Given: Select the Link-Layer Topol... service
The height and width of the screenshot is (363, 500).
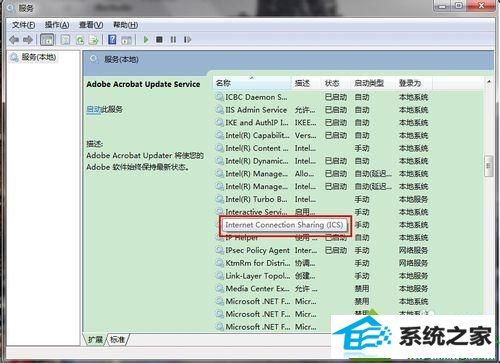Looking at the screenshot, I should pyautogui.click(x=322, y=276).
